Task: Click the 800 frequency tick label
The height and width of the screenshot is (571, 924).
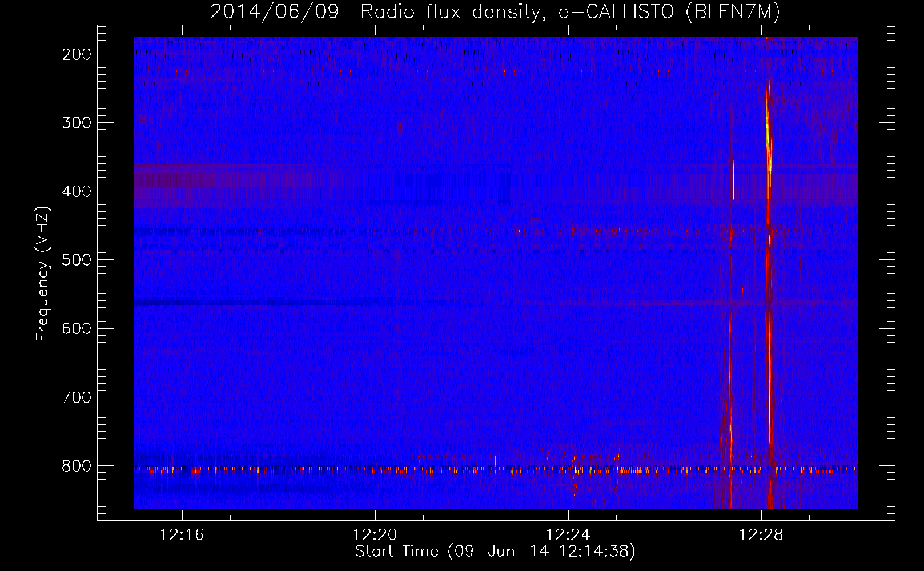Action: click(x=76, y=466)
